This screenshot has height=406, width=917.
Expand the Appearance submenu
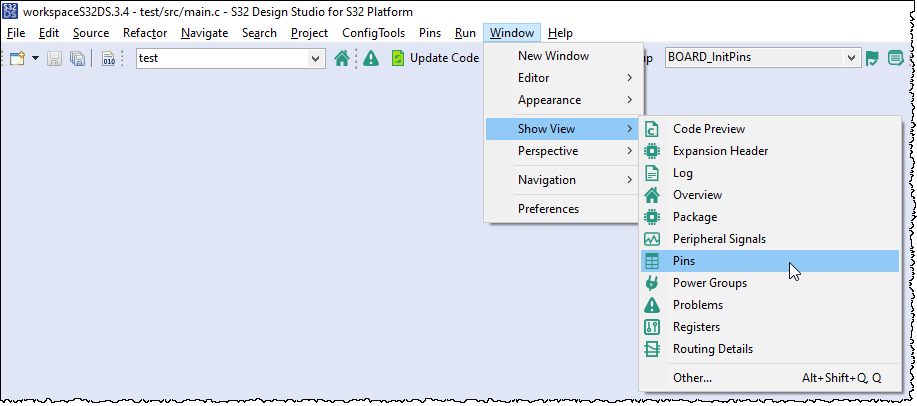563,100
